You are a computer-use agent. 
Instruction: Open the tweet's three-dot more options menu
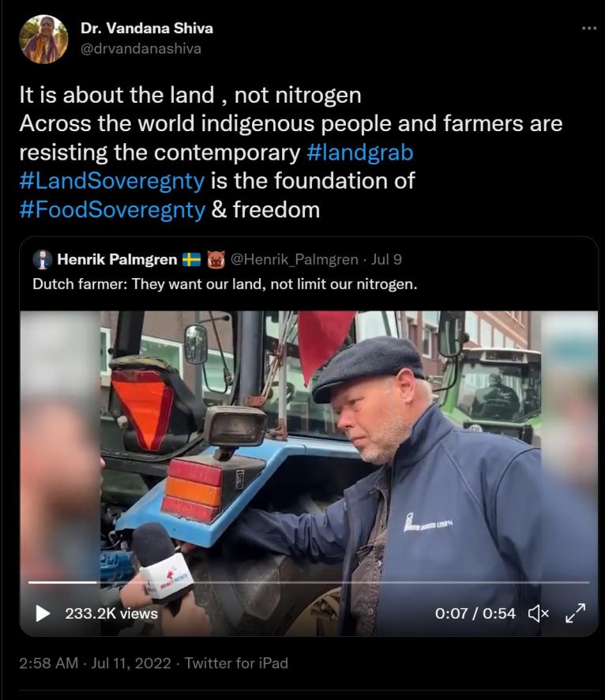589,28
